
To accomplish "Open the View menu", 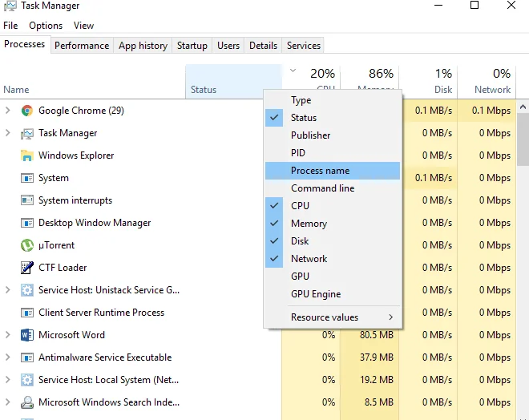I will click(x=83, y=26).
